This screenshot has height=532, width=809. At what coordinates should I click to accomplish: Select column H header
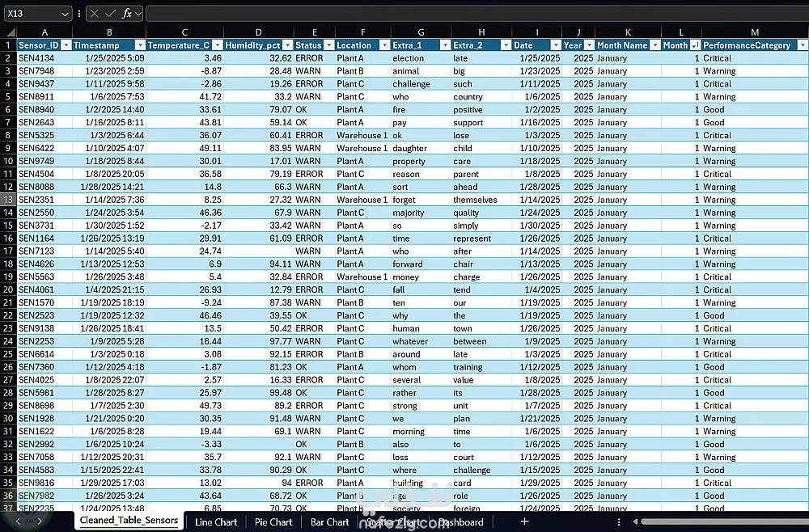tap(481, 32)
